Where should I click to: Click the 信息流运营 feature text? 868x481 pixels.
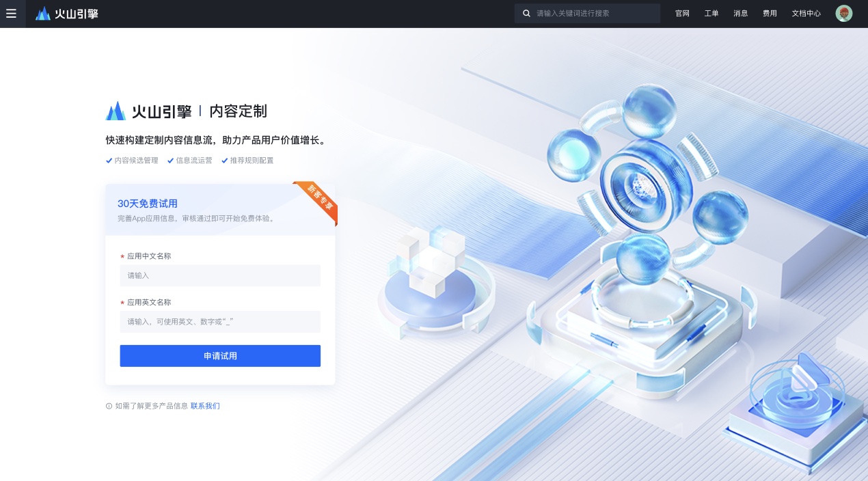pos(194,161)
